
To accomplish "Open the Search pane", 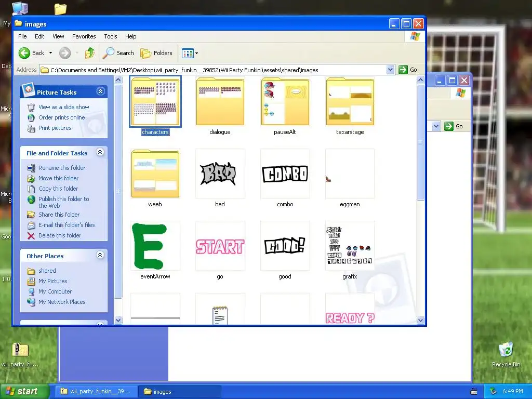I will coord(118,53).
